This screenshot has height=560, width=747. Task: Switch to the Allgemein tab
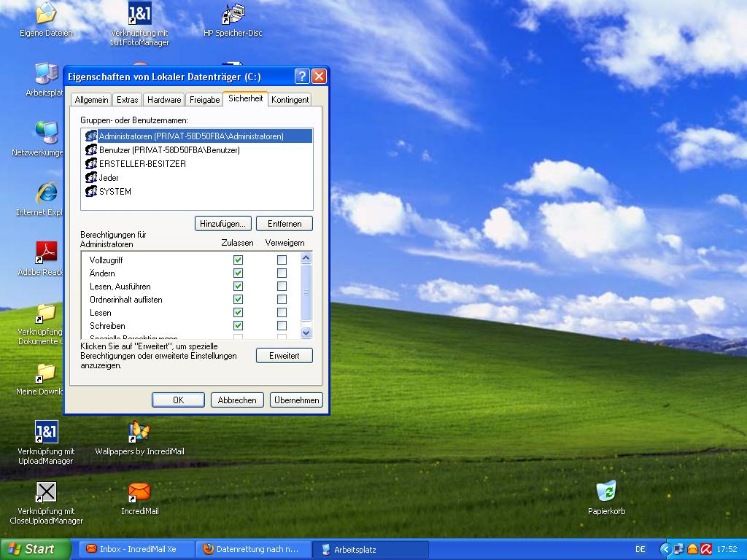(91, 99)
